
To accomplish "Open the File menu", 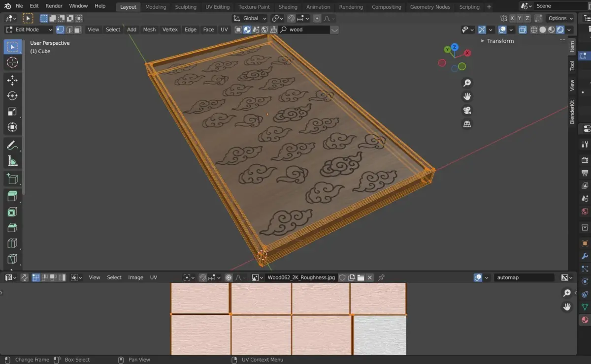I will [x=19, y=6].
